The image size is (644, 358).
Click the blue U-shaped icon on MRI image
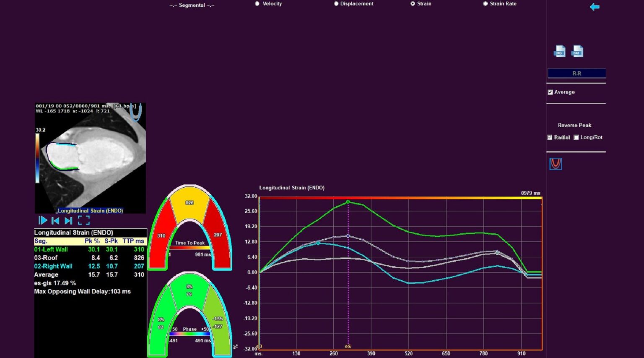pyautogui.click(x=135, y=112)
